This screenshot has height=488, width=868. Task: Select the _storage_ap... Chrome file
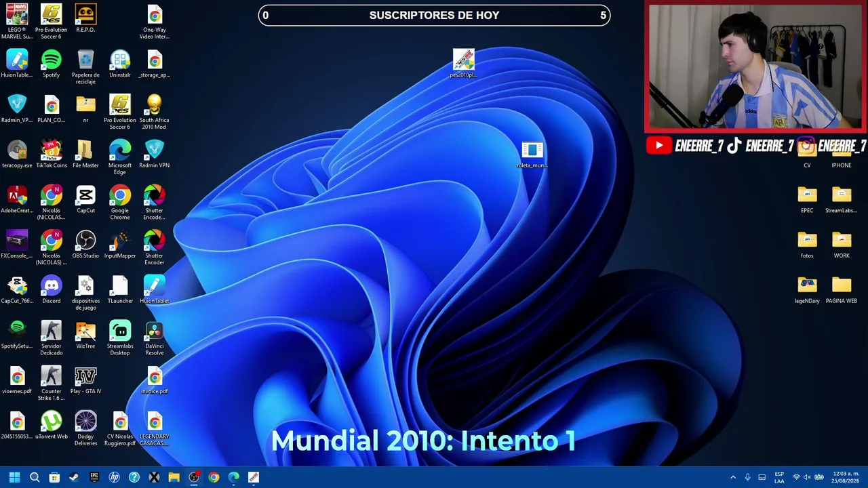tap(154, 64)
